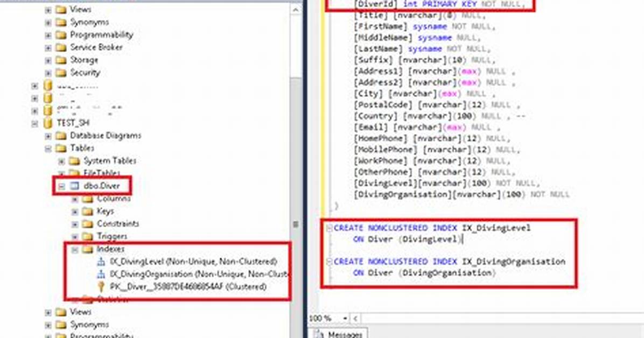Click the Database Diagrams folder icon
The image size is (644, 338).
coord(61,136)
